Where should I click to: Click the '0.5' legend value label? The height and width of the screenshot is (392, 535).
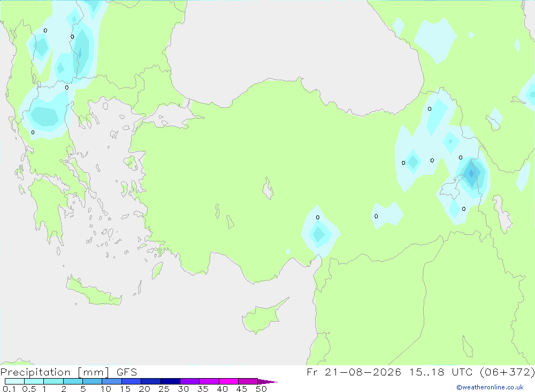[x=29, y=389]
